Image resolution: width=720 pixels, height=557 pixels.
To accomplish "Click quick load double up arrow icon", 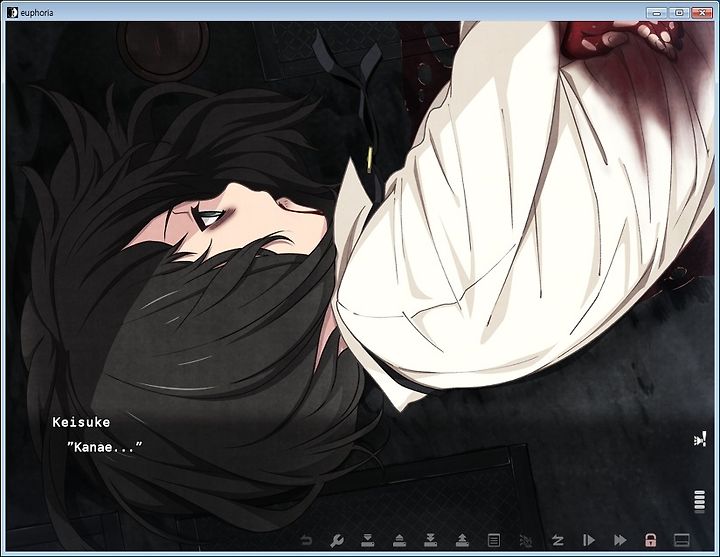I will (462, 540).
